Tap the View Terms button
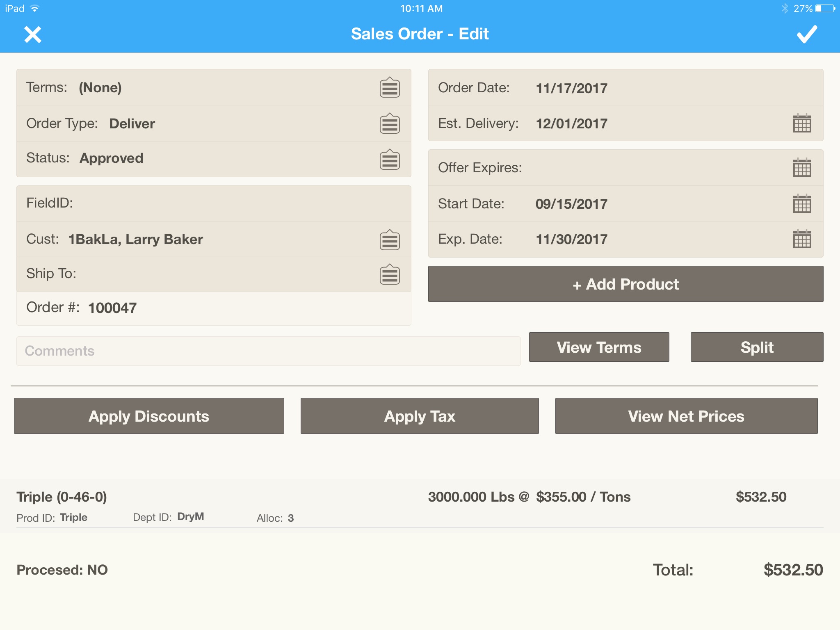 point(599,347)
